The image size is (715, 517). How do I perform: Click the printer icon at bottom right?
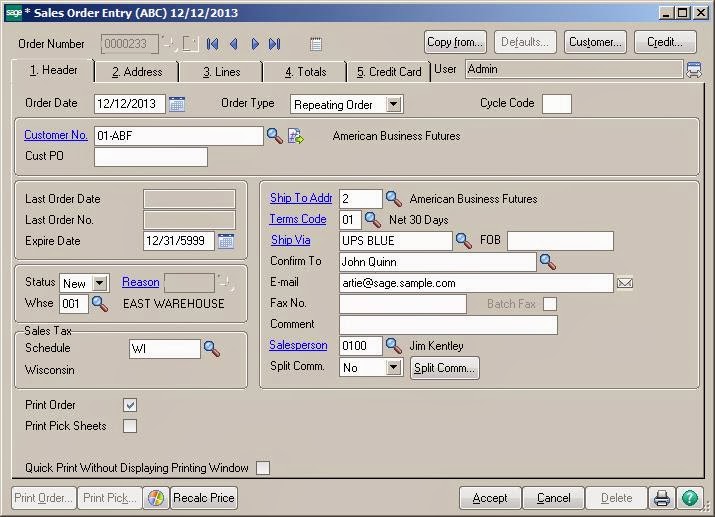click(662, 498)
